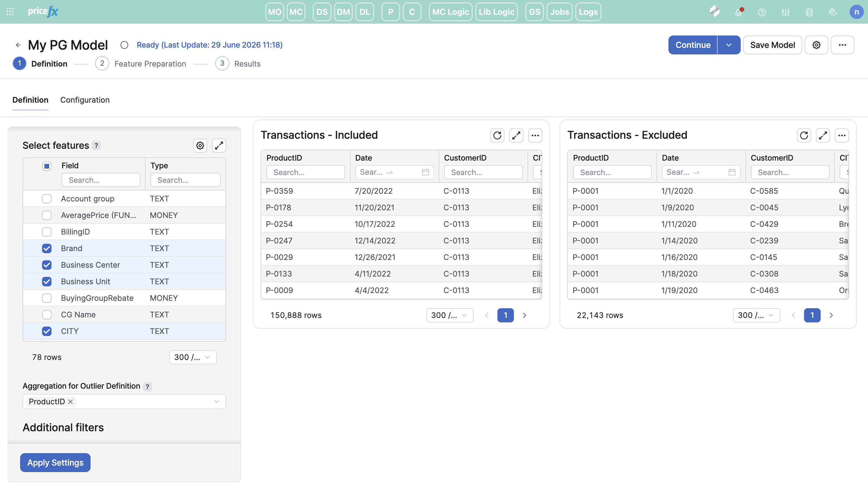The image size is (868, 491).
Task: Open the Continue button dropdown arrow
Action: pyautogui.click(x=729, y=45)
